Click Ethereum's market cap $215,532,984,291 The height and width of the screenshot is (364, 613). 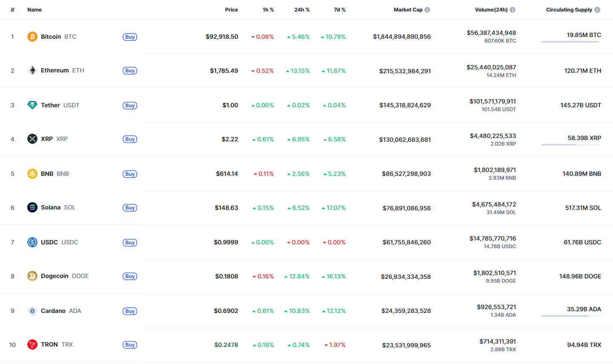tap(405, 71)
